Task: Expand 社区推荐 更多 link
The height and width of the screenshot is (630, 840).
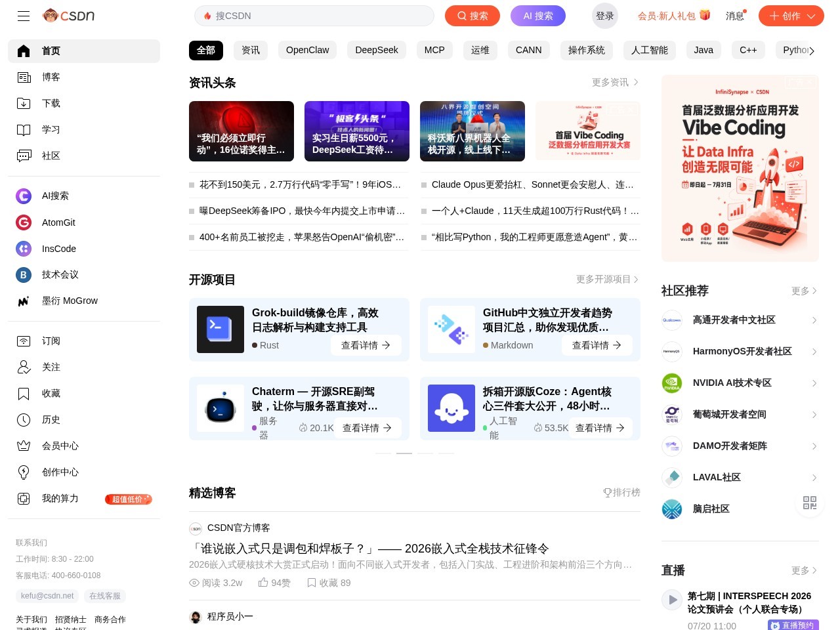Action: tap(805, 291)
